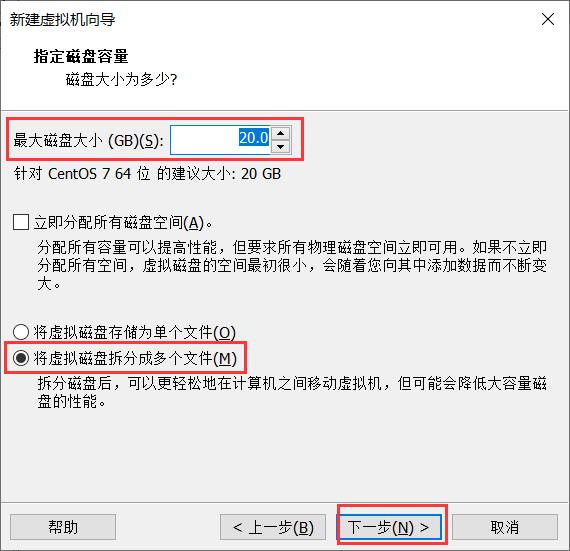Cancel the wizard using 取消
This screenshot has height=551, width=570.
pos(505,527)
